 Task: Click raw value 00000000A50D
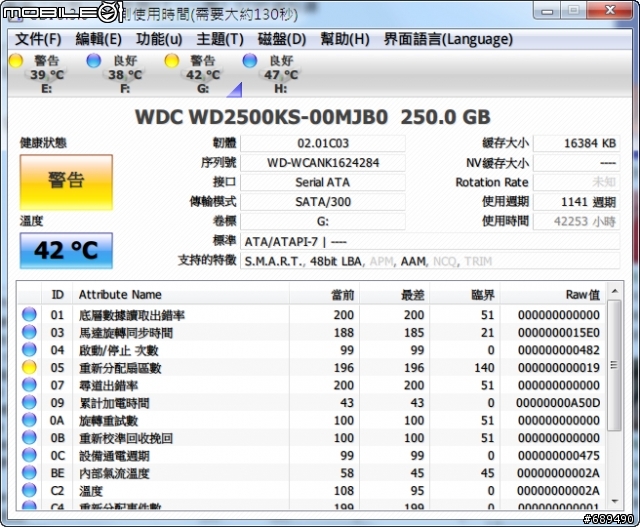click(558, 403)
